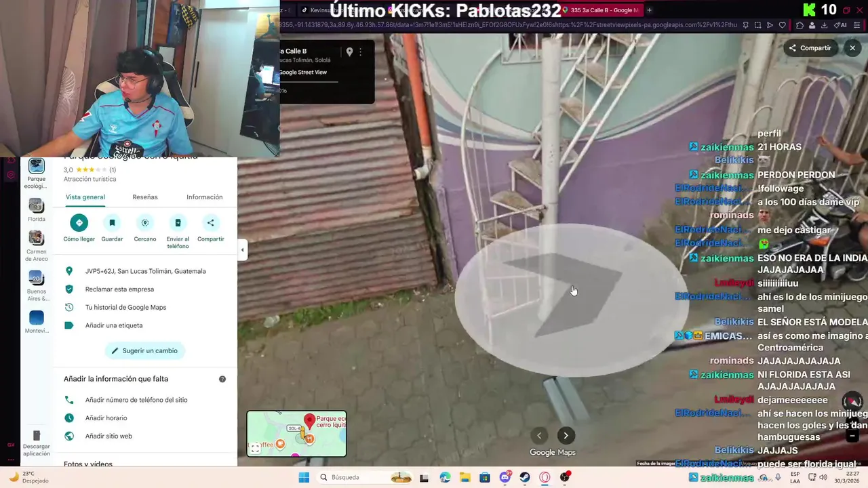Click the help icon beside Añadir la información que falta
This screenshot has height=488, width=868.
pos(222,379)
